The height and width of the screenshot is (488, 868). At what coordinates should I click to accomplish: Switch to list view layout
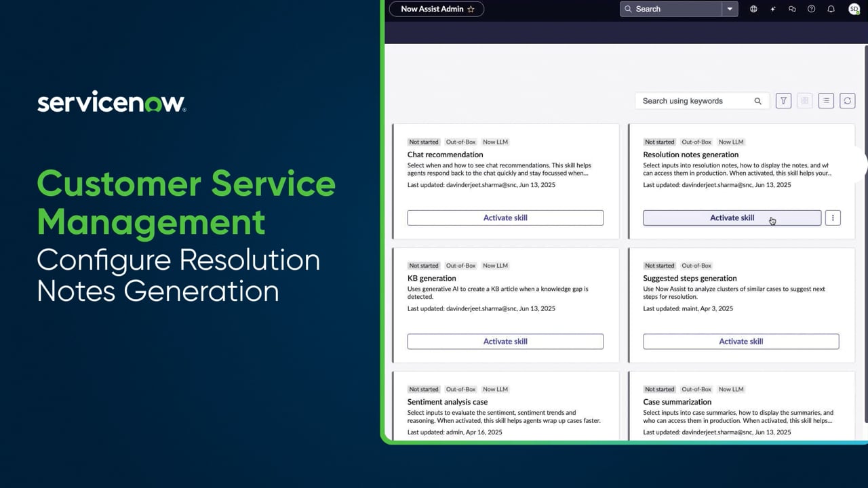[826, 100]
